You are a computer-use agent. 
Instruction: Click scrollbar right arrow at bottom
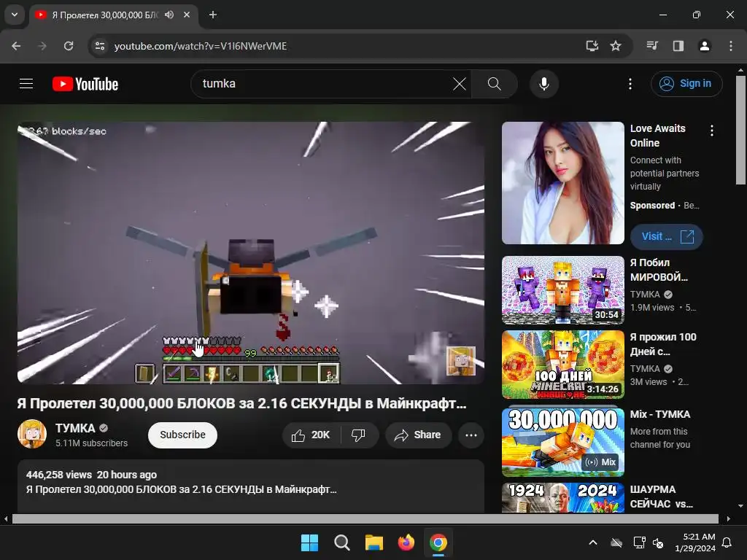[x=729, y=518]
